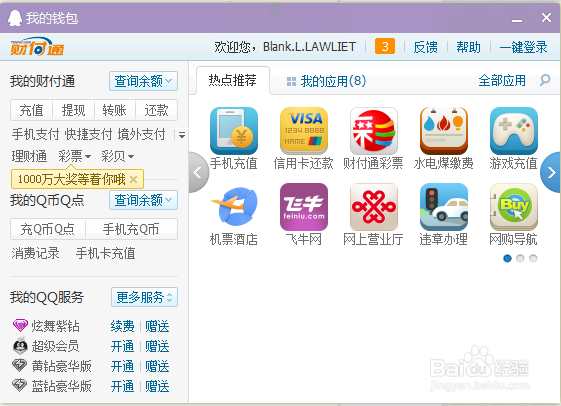The width and height of the screenshot is (561, 406).
Task: Open the 更多服务 selector
Action: coord(145,297)
